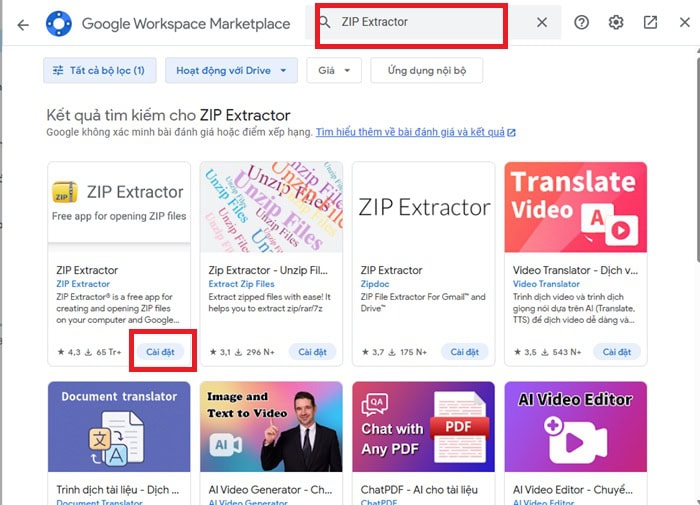700x505 pixels.
Task: Open the help question mark icon
Action: [x=582, y=22]
